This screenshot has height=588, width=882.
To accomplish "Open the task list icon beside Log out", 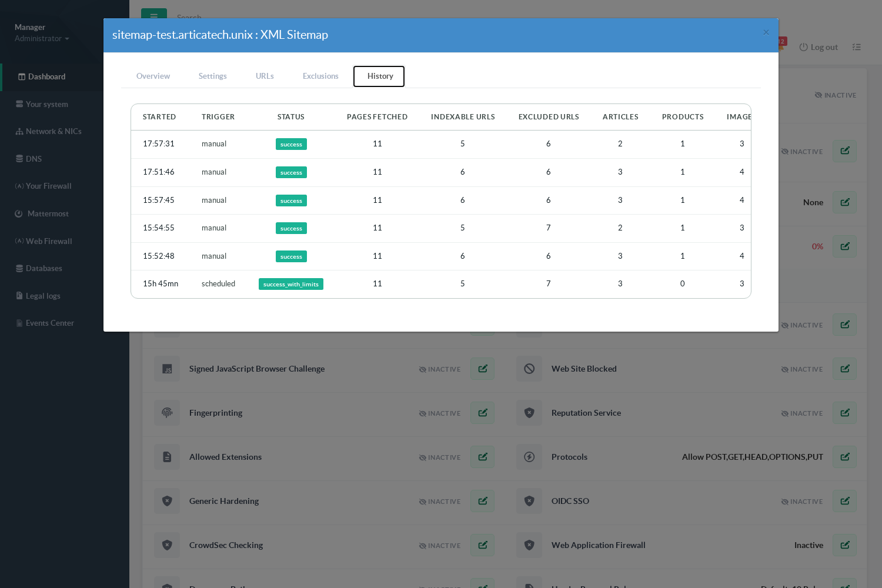I will pyautogui.click(x=857, y=47).
